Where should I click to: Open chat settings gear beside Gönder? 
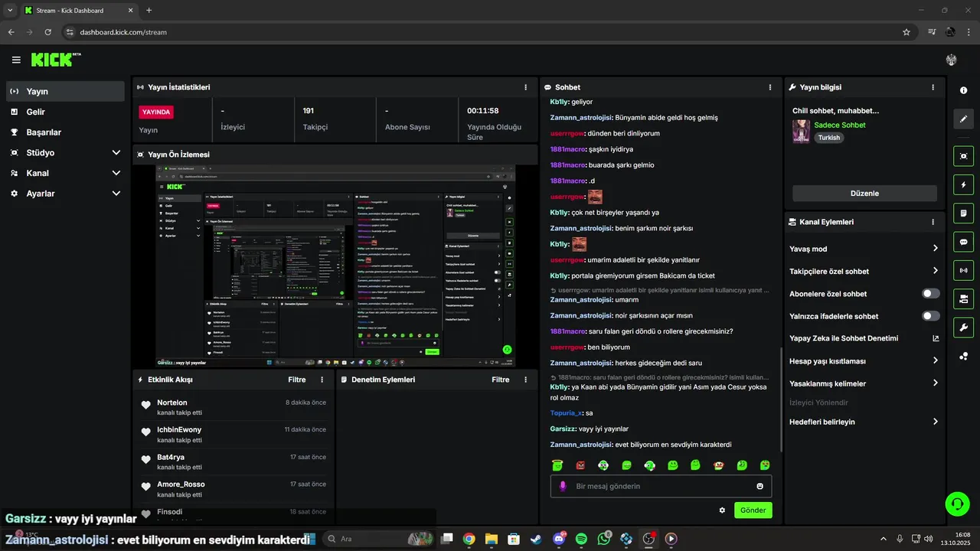pyautogui.click(x=722, y=510)
